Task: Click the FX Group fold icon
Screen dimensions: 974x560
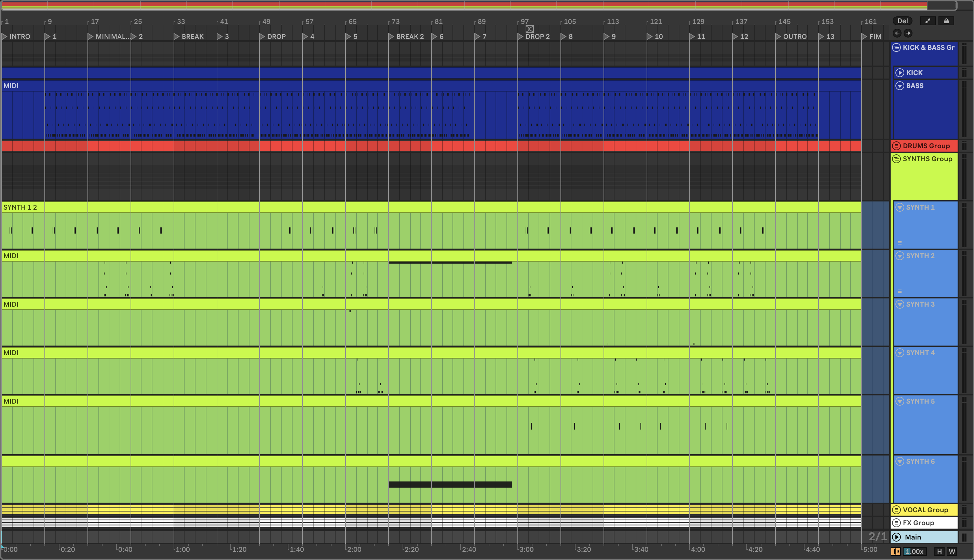Action: pyautogui.click(x=896, y=523)
